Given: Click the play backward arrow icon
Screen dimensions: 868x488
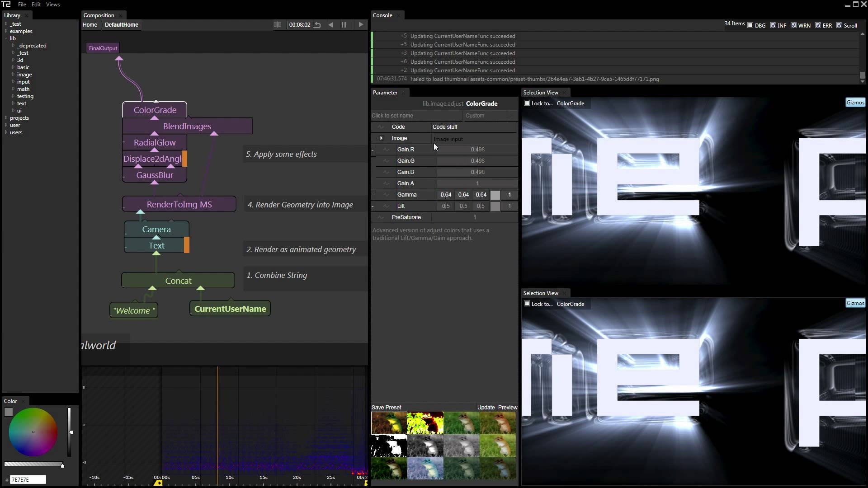Looking at the screenshot, I should [x=331, y=25].
